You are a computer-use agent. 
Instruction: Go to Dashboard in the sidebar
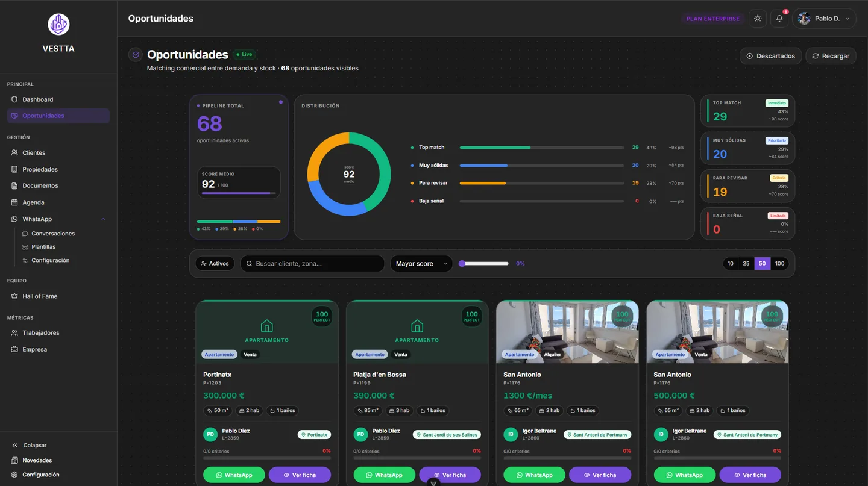(58, 99)
